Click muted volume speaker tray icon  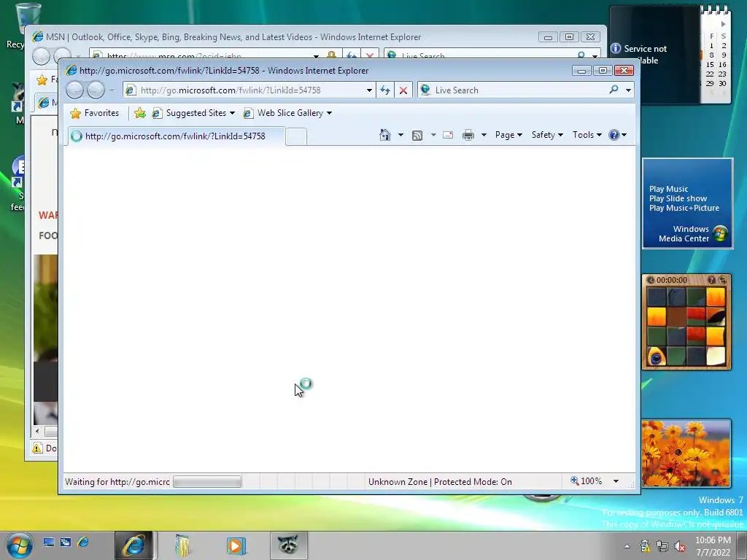point(680,546)
